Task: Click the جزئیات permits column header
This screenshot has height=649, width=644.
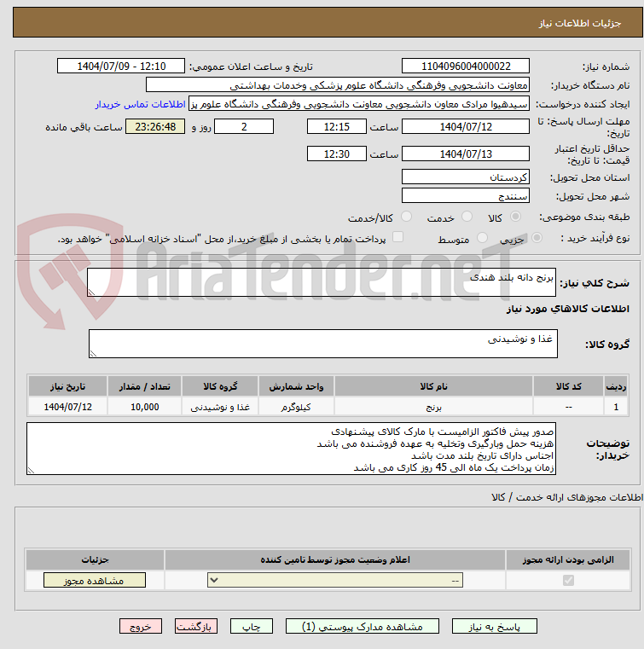Action: pyautogui.click(x=96, y=559)
